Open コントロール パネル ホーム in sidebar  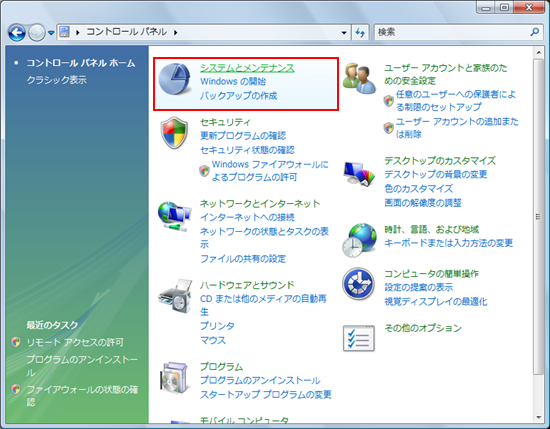coord(81,63)
